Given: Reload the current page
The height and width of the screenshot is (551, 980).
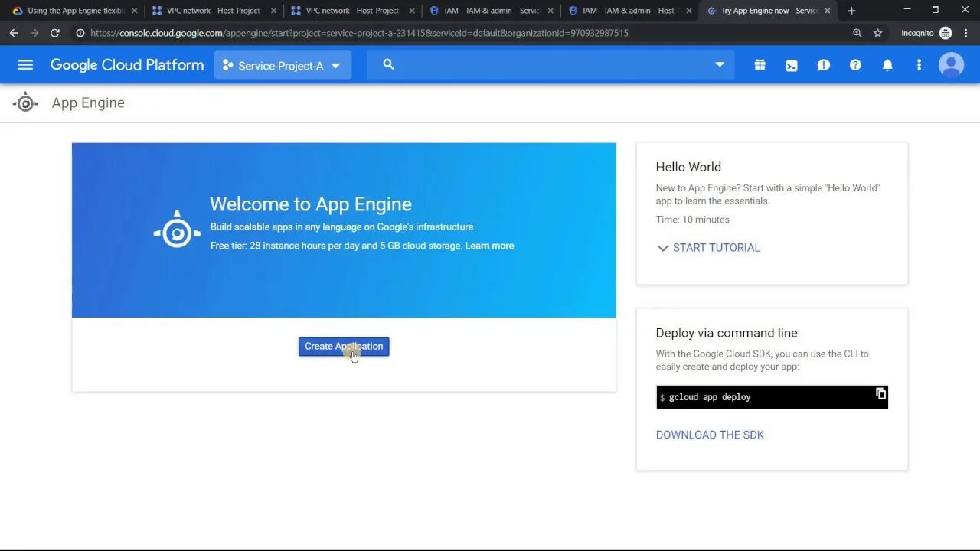Looking at the screenshot, I should click(x=55, y=33).
